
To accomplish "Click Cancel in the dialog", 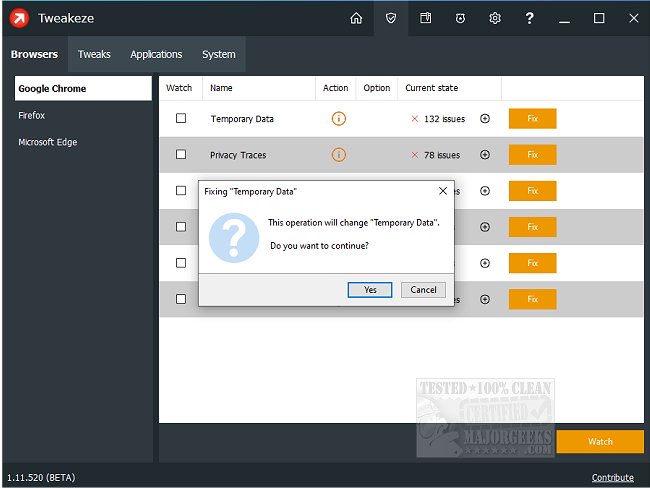I will (423, 290).
